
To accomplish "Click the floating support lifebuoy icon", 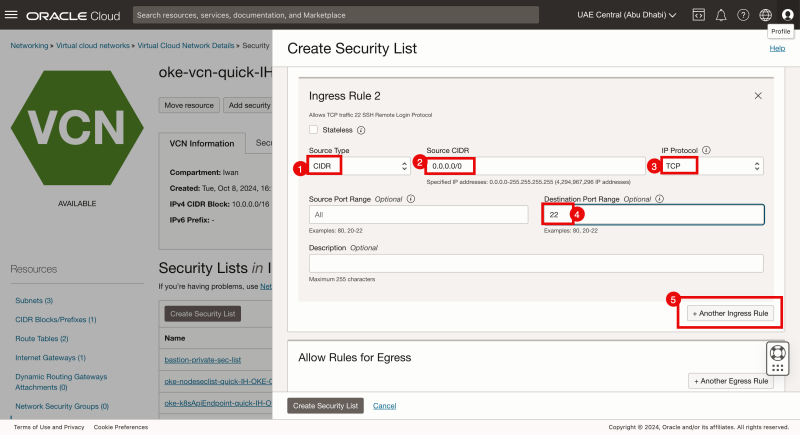I will [x=778, y=352].
